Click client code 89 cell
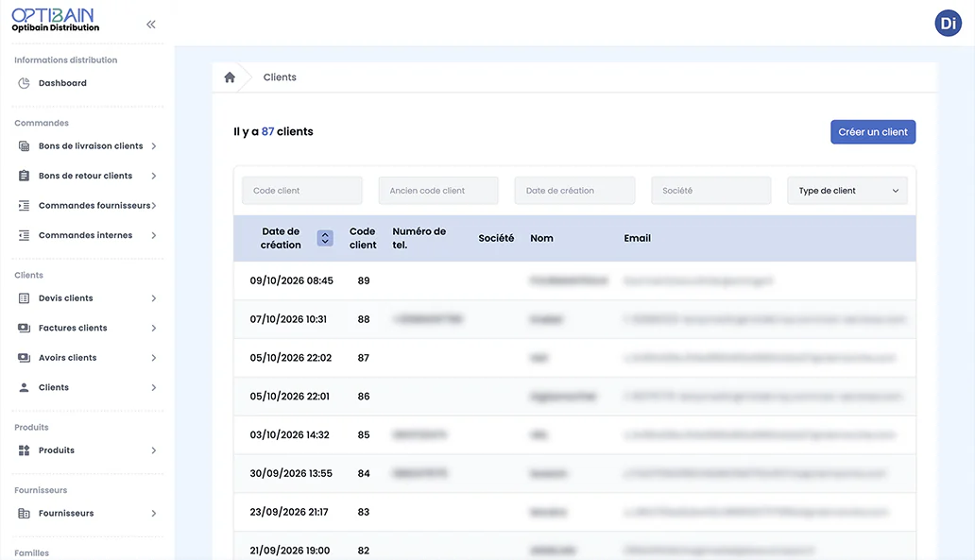The image size is (975, 560). tap(364, 280)
